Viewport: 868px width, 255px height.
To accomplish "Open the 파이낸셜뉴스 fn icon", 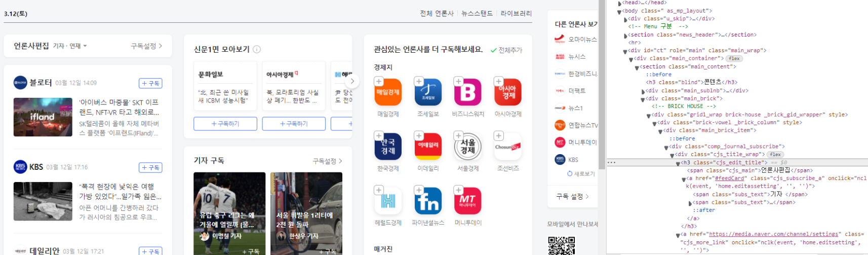I will click(428, 201).
